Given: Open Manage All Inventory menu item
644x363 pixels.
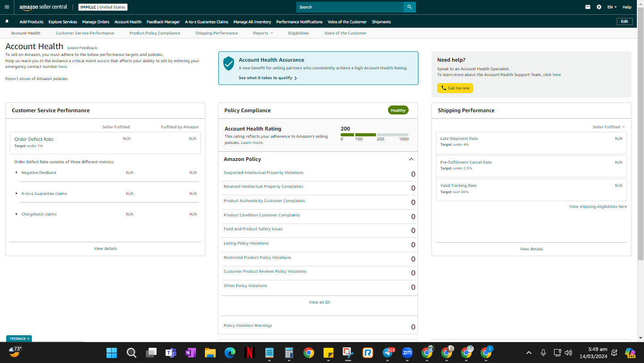Looking at the screenshot, I should click(x=252, y=22).
